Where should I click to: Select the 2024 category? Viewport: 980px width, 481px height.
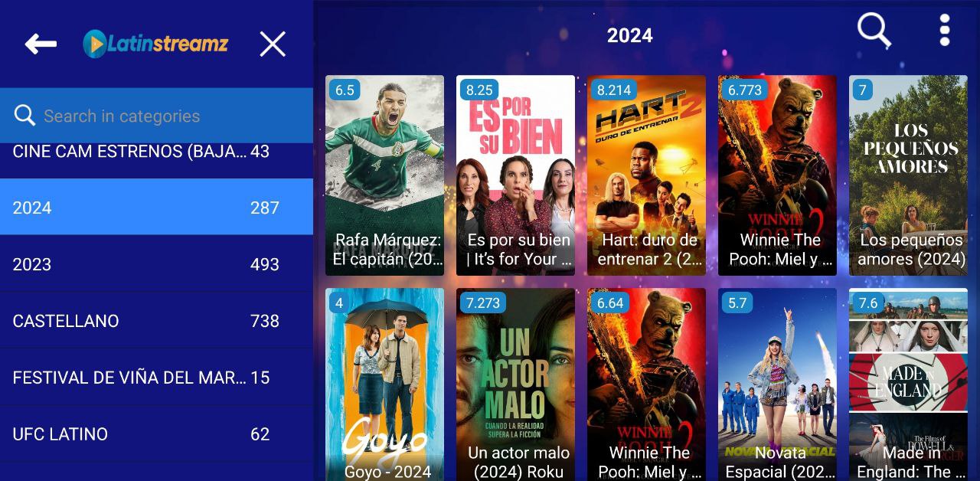point(156,208)
